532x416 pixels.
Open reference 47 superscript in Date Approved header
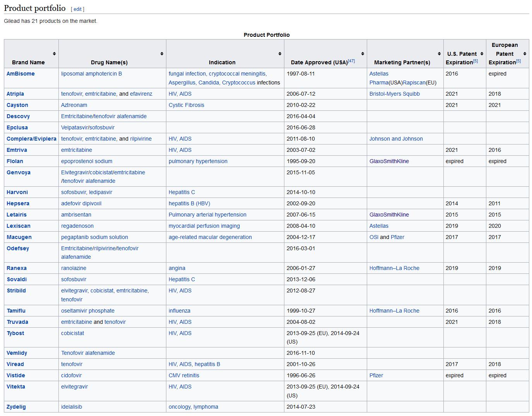point(351,61)
